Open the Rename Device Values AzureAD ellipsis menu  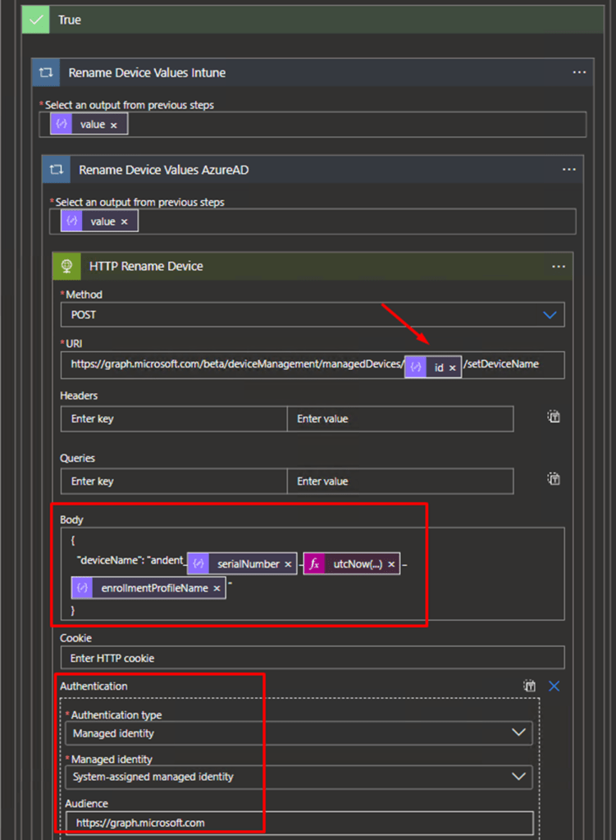[x=568, y=170]
